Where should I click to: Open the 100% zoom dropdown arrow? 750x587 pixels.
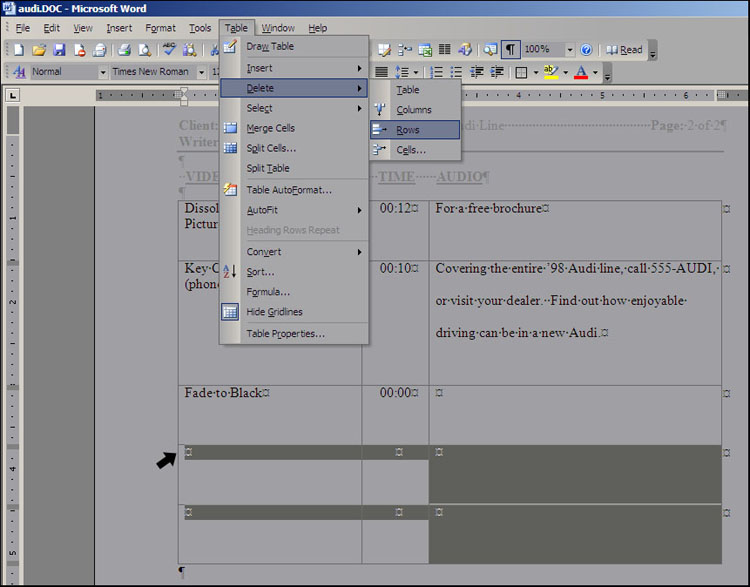pos(570,50)
